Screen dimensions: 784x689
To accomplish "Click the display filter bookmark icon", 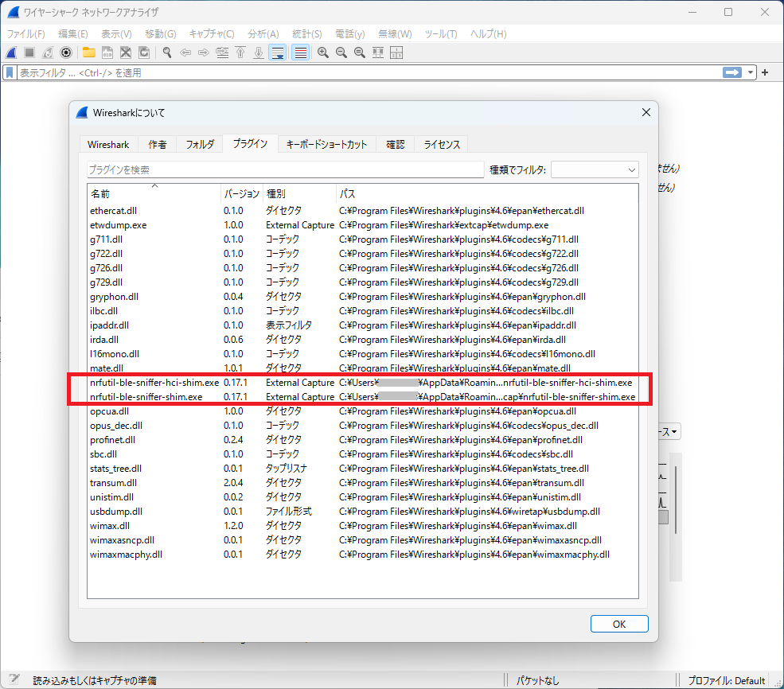I will (x=10, y=72).
